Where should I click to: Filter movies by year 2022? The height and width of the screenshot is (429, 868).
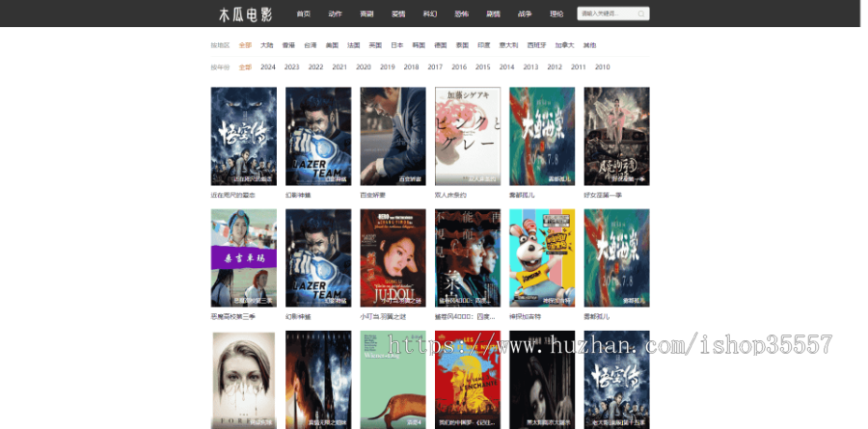pyautogui.click(x=315, y=67)
